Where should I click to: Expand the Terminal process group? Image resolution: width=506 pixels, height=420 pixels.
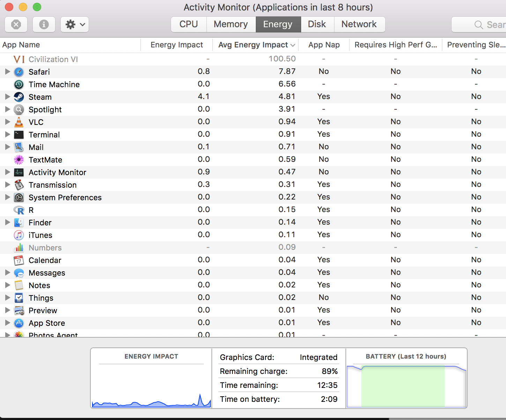coord(7,134)
